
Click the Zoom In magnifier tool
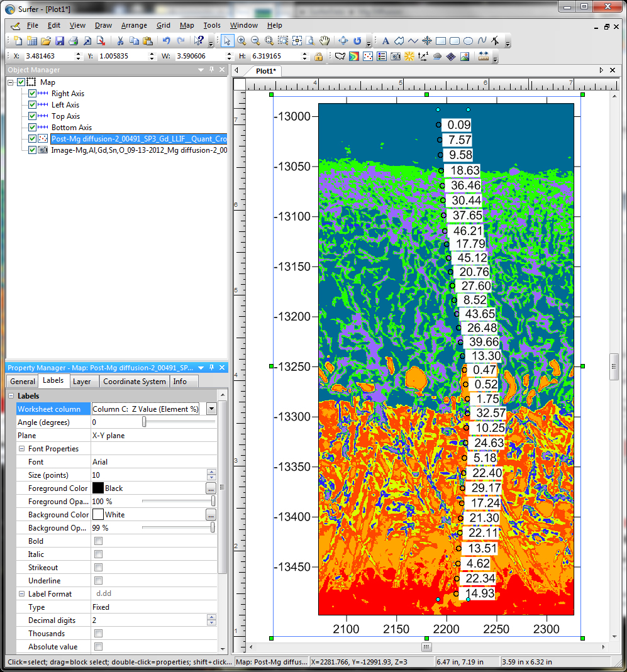coord(241,41)
